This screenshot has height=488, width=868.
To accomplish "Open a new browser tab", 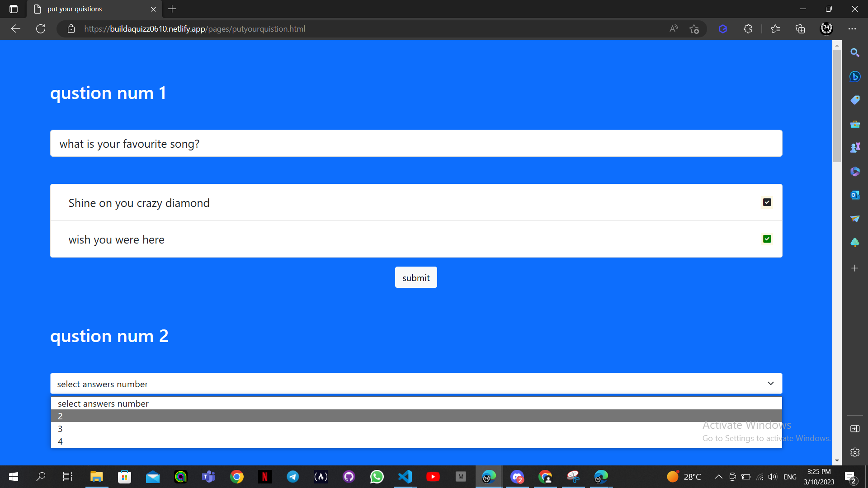I will [172, 9].
